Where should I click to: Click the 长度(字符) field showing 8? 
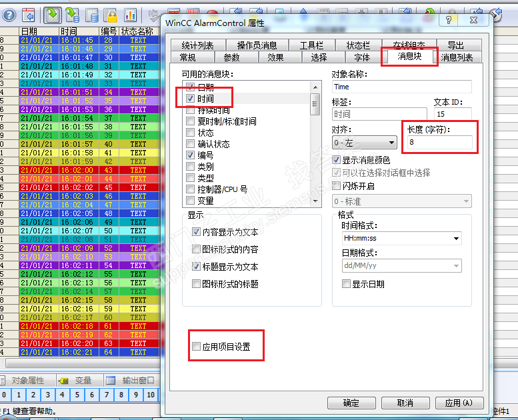point(439,142)
